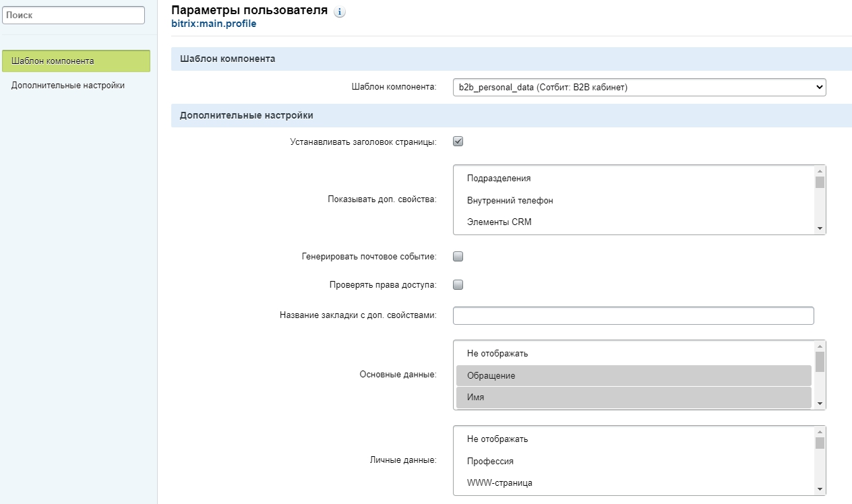Toggle Устанавливать заголовок страницы checkbox
Image resolution: width=852 pixels, height=504 pixels.
458,141
